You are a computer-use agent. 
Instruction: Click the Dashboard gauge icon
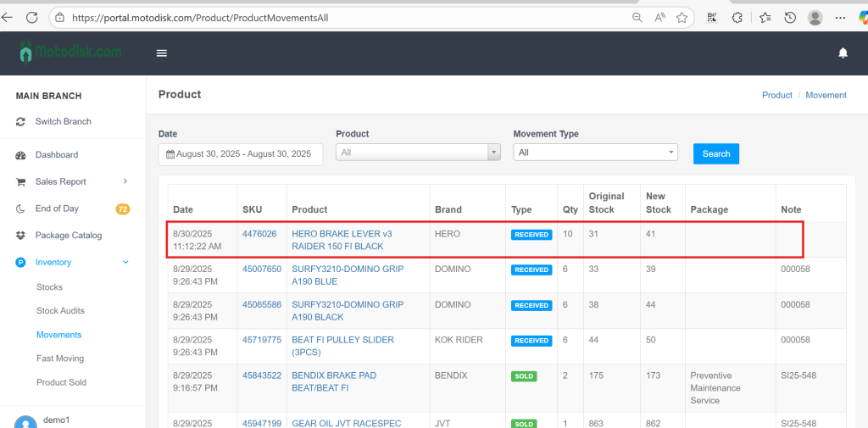(x=21, y=155)
